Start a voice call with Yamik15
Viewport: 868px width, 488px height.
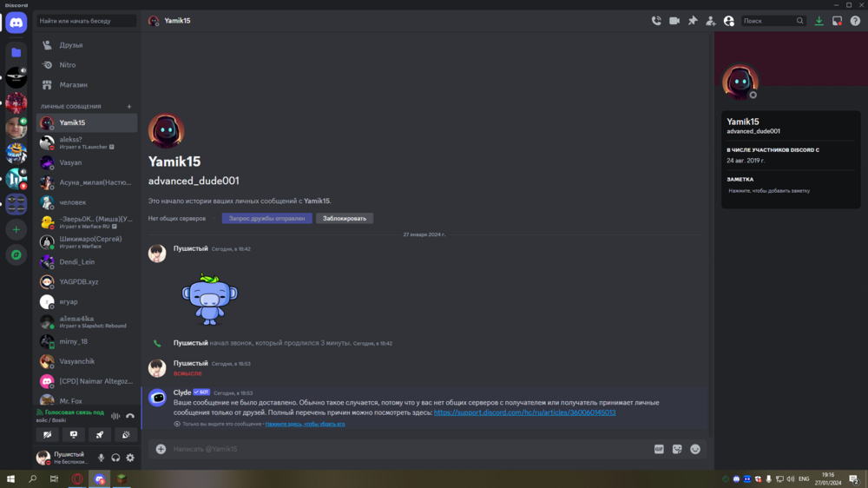656,21
